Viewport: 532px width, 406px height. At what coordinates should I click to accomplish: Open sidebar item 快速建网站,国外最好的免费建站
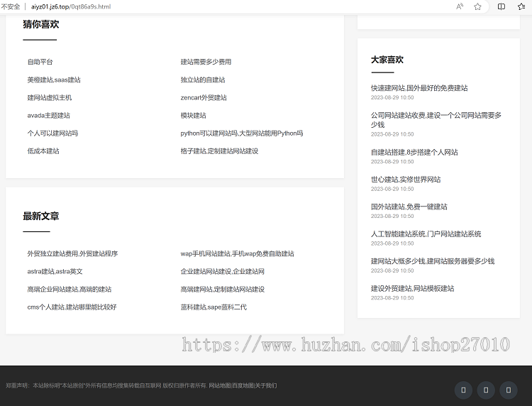coord(419,88)
